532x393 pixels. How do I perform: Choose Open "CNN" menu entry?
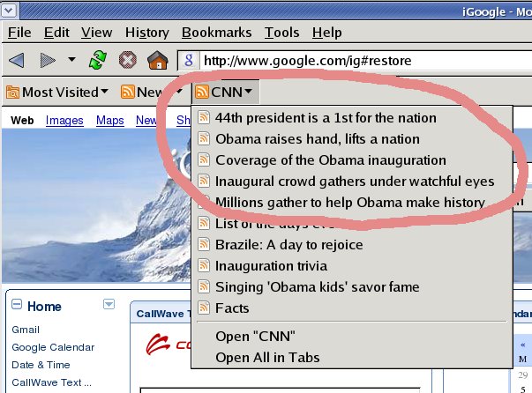352,337
